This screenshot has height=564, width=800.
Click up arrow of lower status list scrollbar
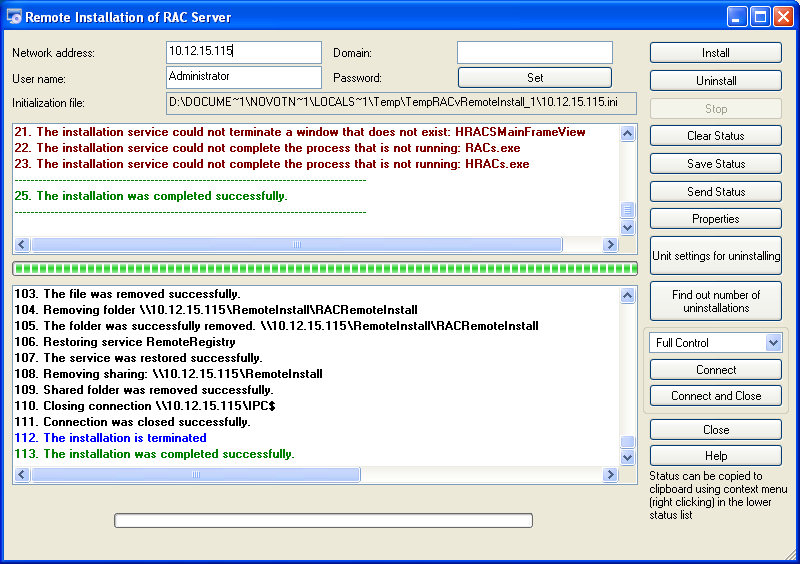pyautogui.click(x=628, y=296)
